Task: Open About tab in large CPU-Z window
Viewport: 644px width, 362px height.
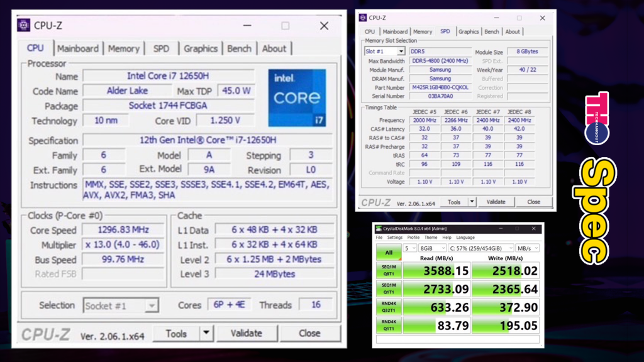Action: coord(274,48)
